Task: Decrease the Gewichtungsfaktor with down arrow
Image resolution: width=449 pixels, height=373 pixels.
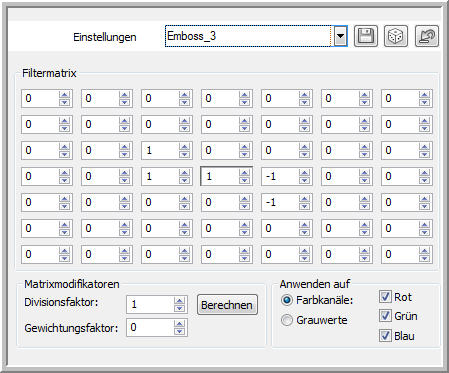Action: (x=179, y=331)
